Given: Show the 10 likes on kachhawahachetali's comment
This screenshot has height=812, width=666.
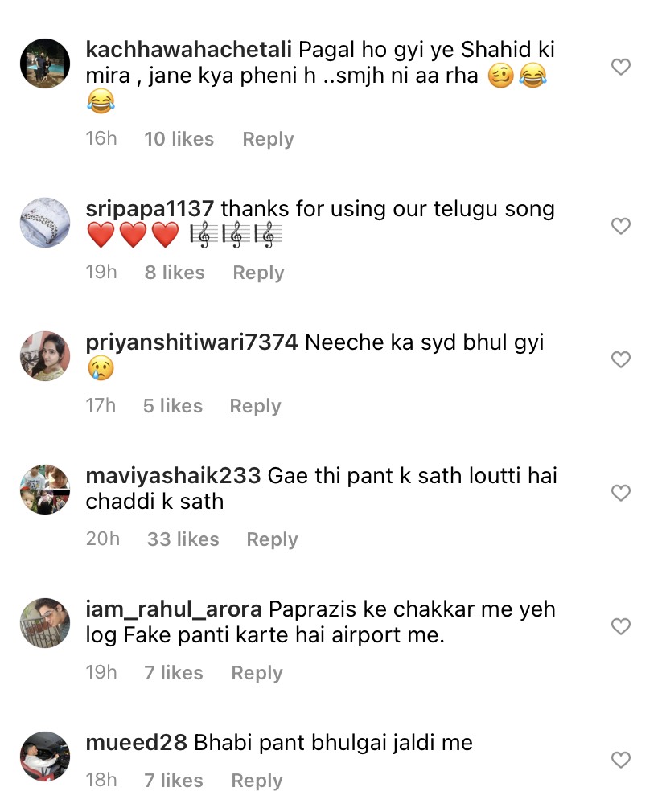Looking at the screenshot, I should click(x=179, y=139).
